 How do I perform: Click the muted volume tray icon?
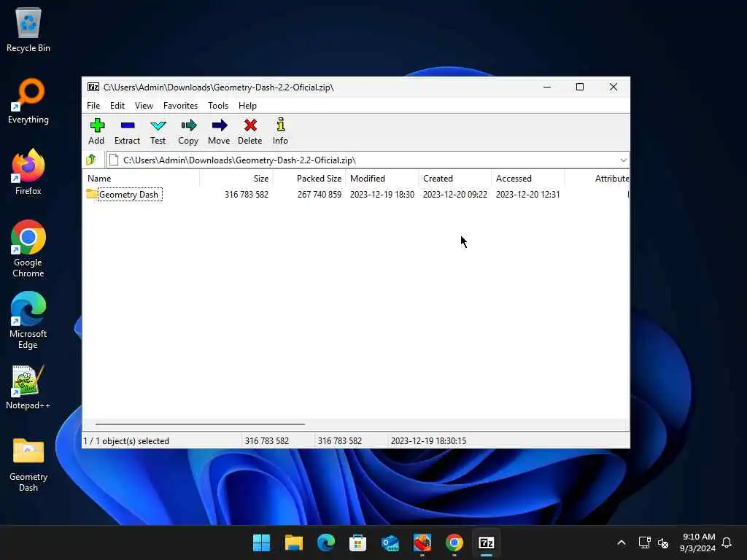(x=663, y=542)
